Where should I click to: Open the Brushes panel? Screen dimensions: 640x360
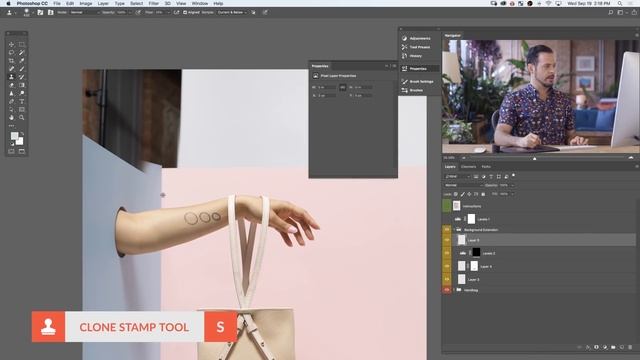coord(416,90)
